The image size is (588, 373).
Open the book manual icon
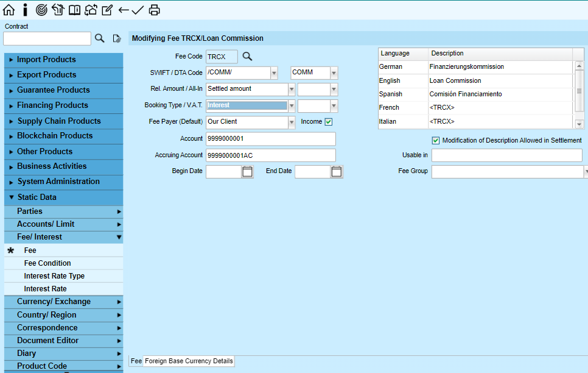coord(74,10)
